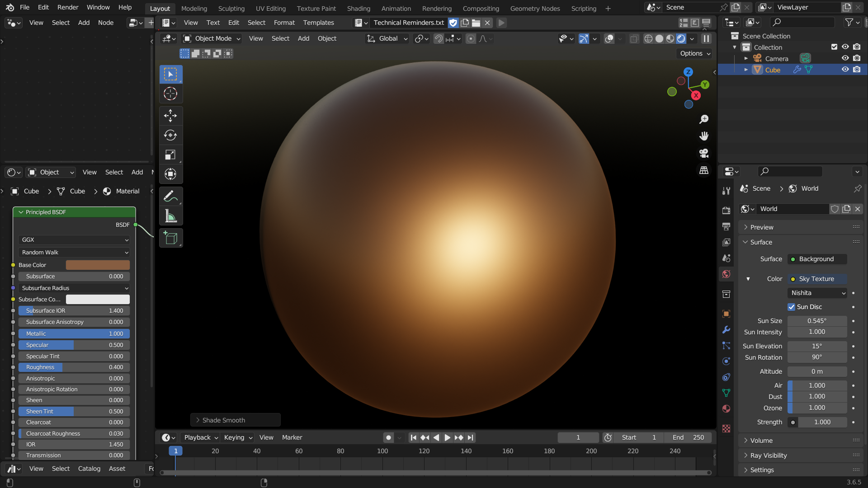Expand the Cube item in outliner
Screen dimensions: 868x488
[746, 70]
